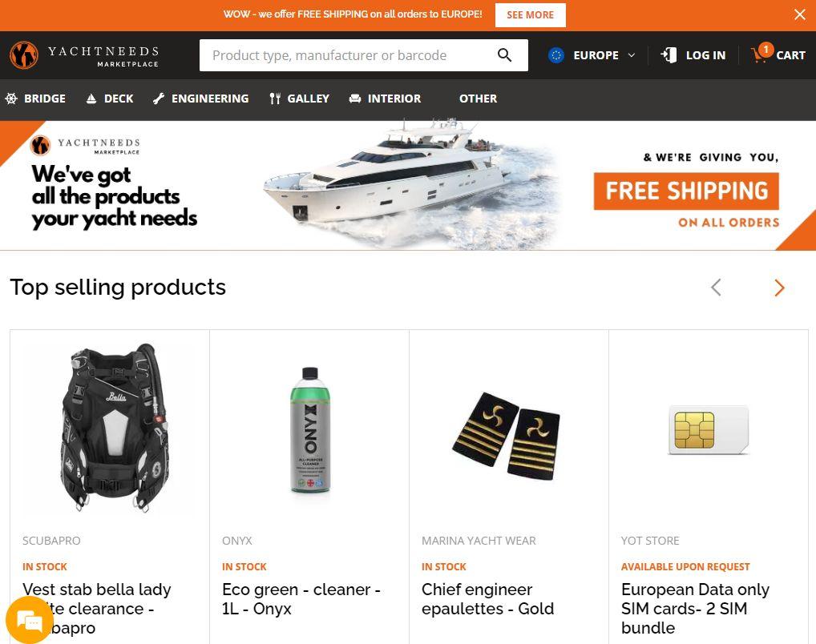Open the Deck category menu

click(x=110, y=99)
